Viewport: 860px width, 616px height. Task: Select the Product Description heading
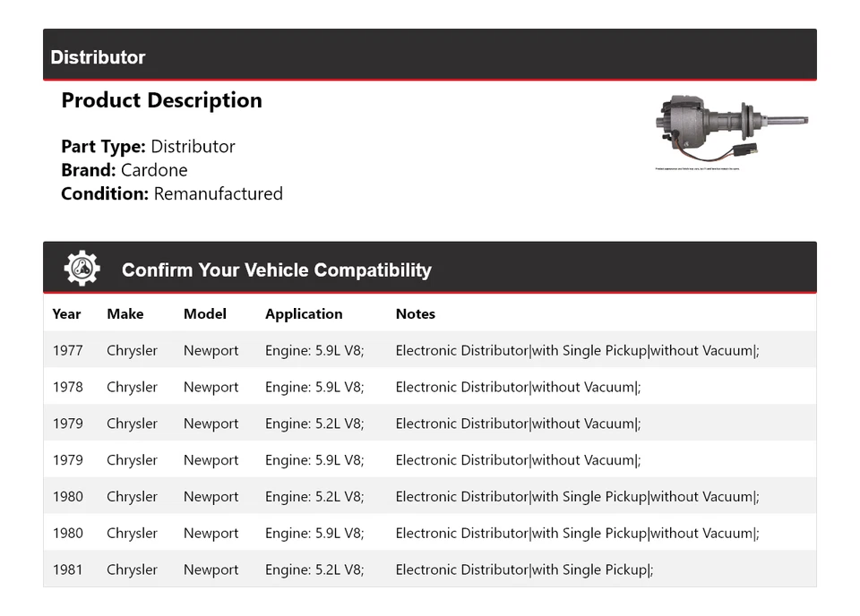pyautogui.click(x=161, y=100)
